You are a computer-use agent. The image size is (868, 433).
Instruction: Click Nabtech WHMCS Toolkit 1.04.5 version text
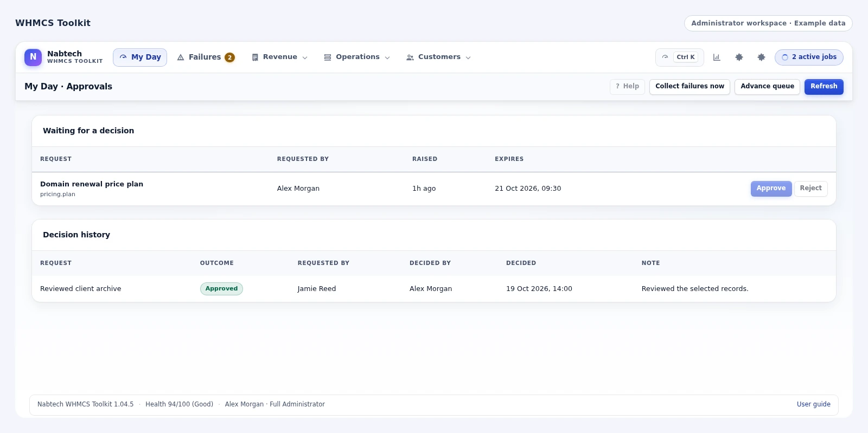[x=85, y=404]
